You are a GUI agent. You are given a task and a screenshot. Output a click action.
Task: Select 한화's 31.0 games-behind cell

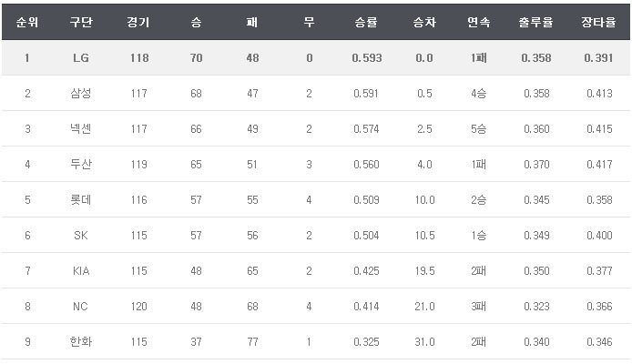click(423, 342)
